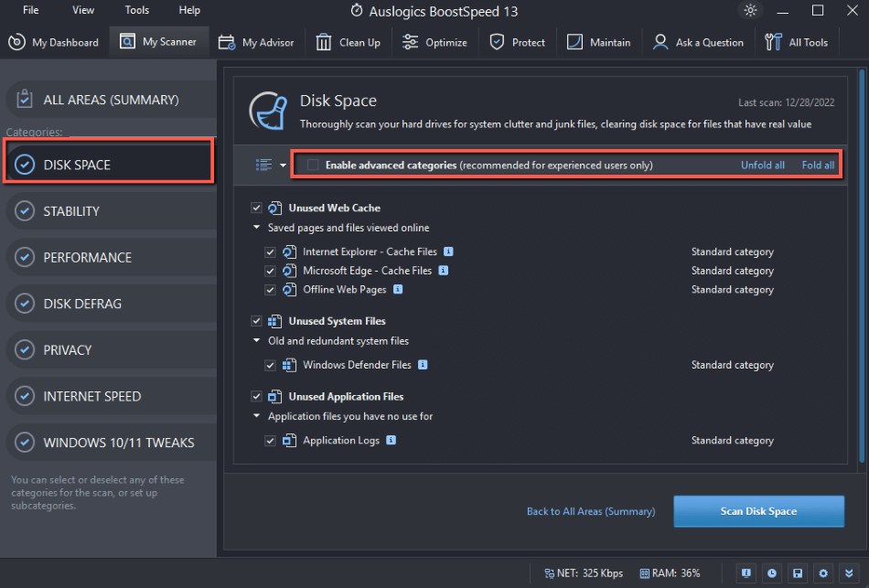The height and width of the screenshot is (588, 869).
Task: Click the Microsoft Edge cache item icon
Action: [289, 271]
